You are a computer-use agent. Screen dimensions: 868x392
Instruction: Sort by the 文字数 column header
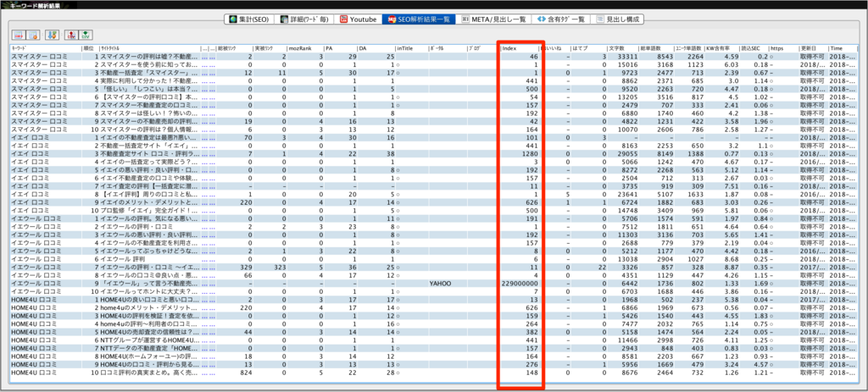coord(622,48)
